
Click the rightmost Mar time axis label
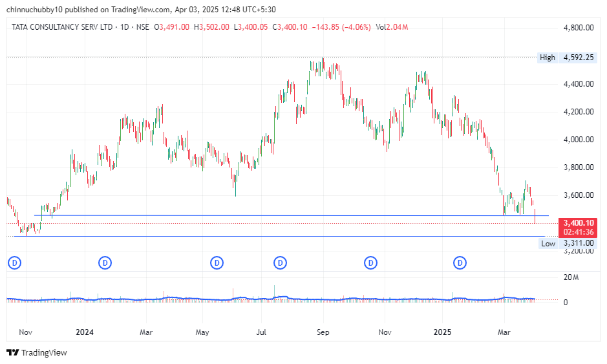coord(504,332)
